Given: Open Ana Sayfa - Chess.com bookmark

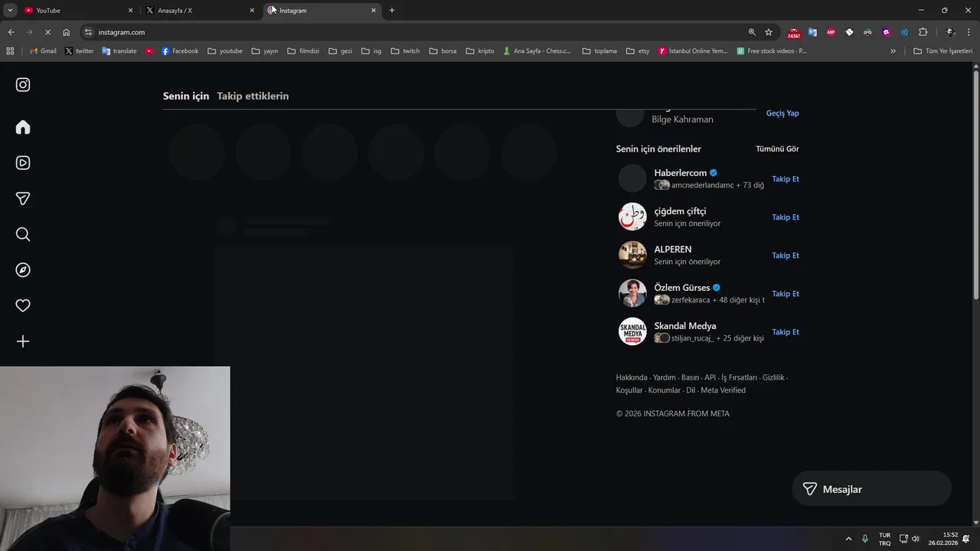Looking at the screenshot, I should click(537, 51).
